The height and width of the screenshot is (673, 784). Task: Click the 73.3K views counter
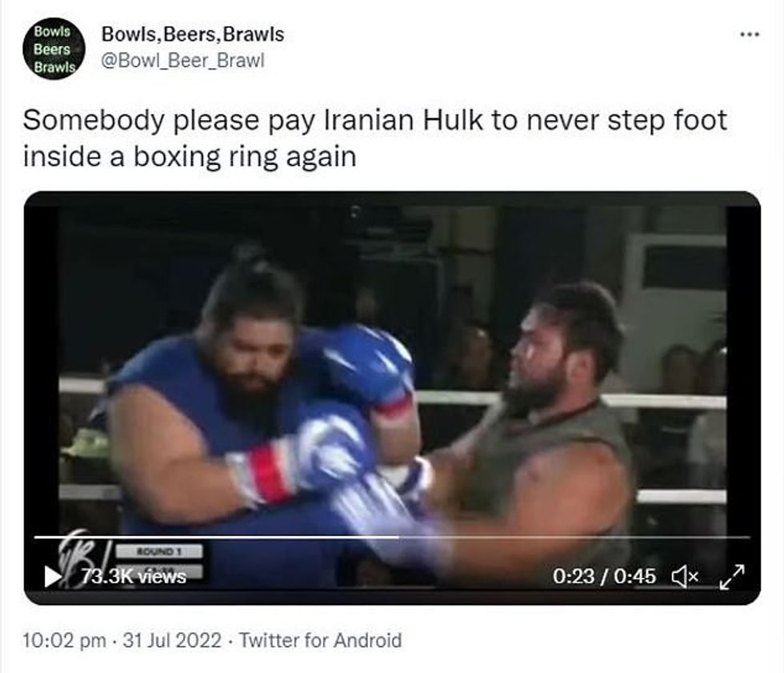134,576
